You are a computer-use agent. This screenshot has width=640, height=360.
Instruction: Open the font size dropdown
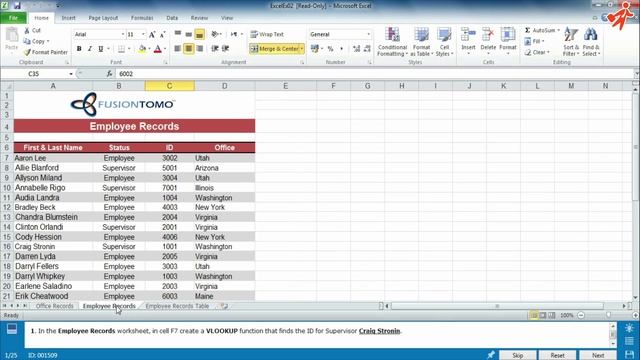(x=143, y=35)
